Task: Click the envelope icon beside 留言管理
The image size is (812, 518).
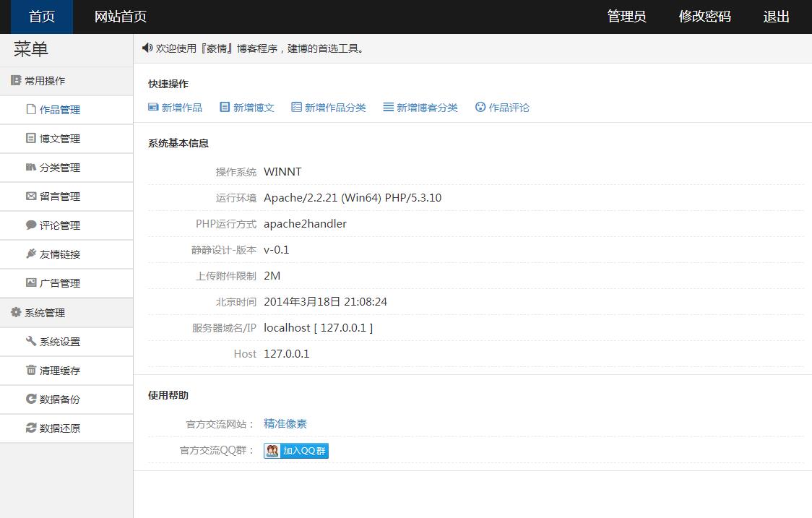Action: [x=31, y=196]
